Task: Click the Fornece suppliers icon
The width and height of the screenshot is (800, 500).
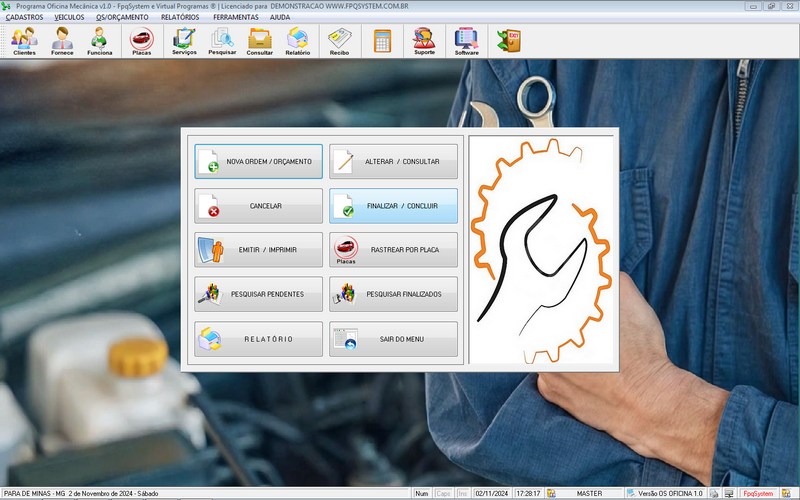Action: tap(62, 41)
